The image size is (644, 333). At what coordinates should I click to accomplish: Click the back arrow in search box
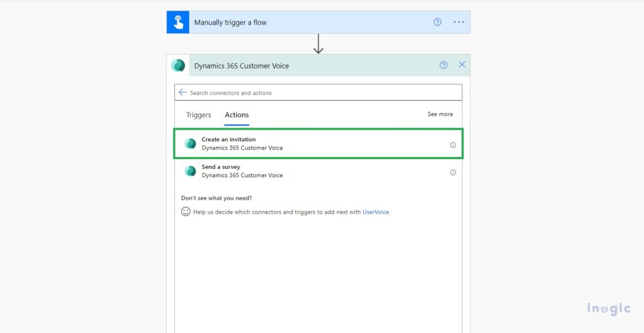pyautogui.click(x=182, y=92)
